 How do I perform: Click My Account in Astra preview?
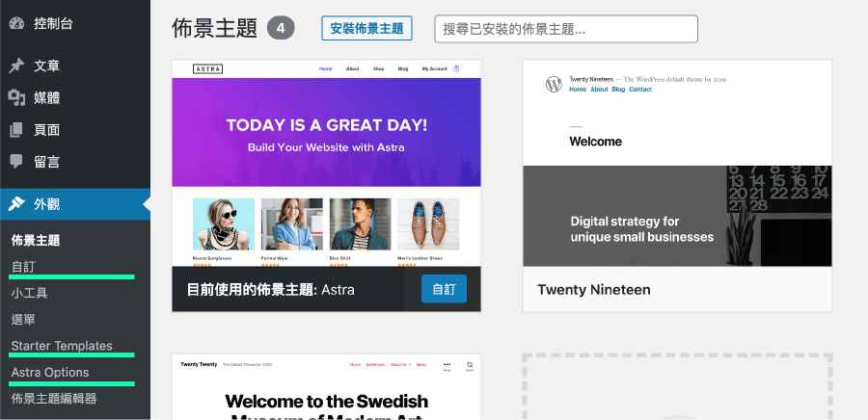[x=435, y=69]
